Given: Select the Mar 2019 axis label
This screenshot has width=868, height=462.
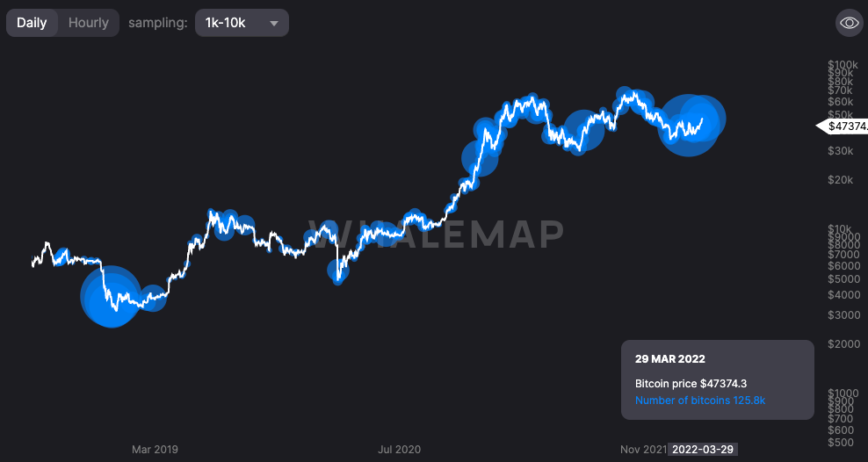Looking at the screenshot, I should [x=155, y=450].
